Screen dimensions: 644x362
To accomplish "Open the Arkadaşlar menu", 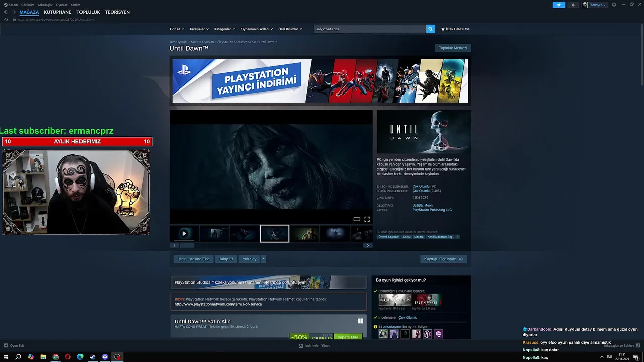I will click(x=45, y=5).
